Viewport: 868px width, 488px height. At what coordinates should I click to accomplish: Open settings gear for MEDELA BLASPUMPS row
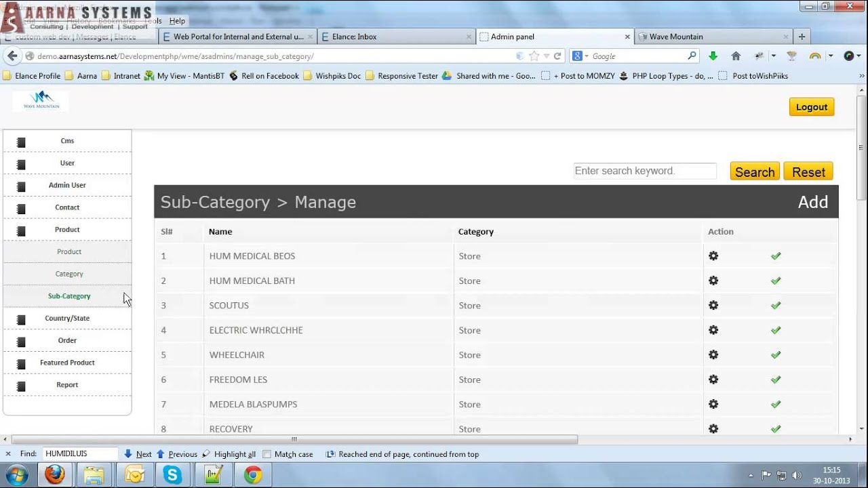tap(713, 404)
